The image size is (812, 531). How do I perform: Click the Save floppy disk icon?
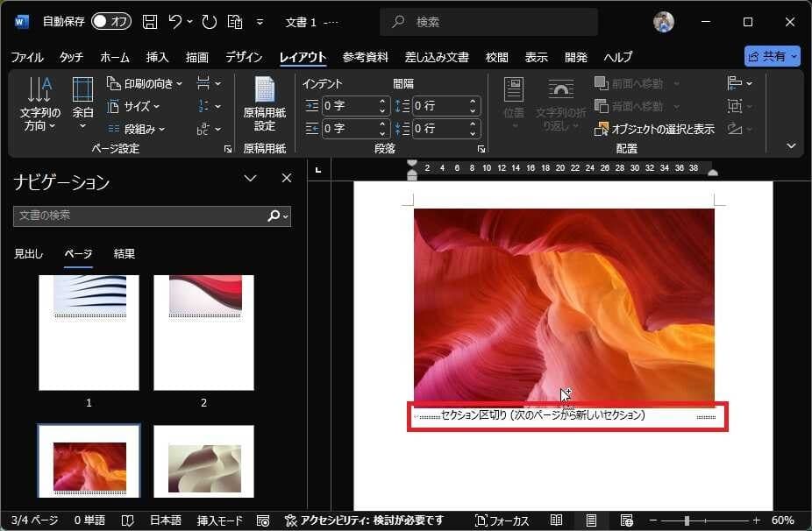click(x=150, y=21)
